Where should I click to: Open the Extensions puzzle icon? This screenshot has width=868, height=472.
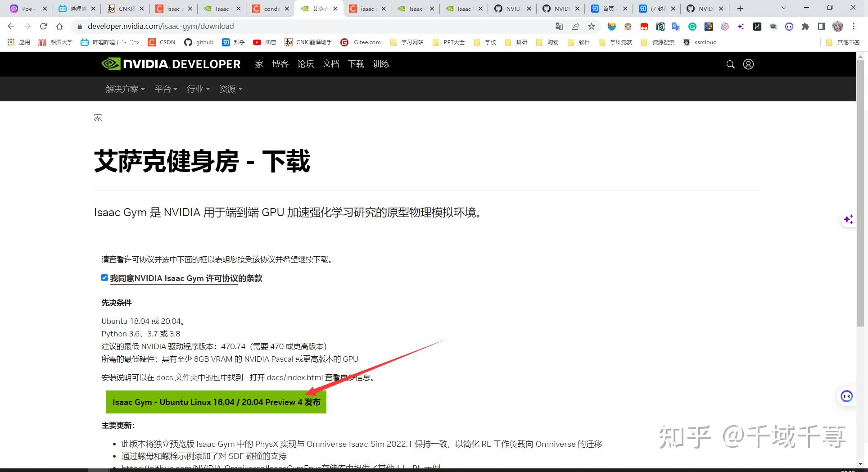(805, 27)
